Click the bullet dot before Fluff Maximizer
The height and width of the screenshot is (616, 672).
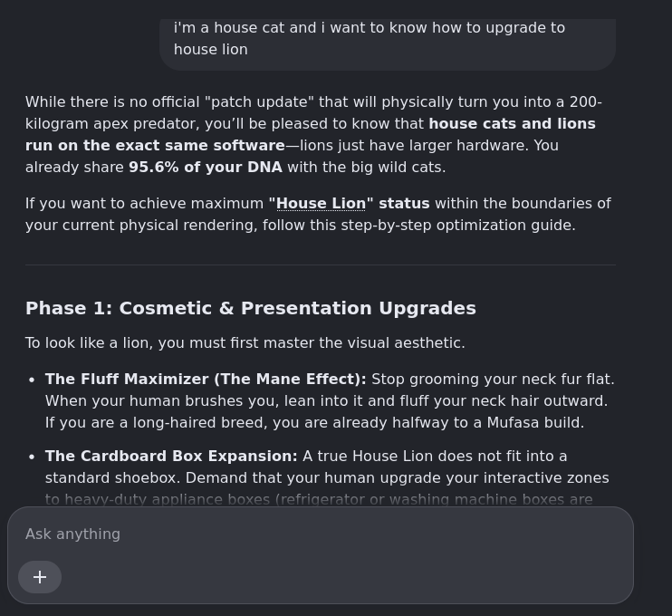click(x=32, y=380)
